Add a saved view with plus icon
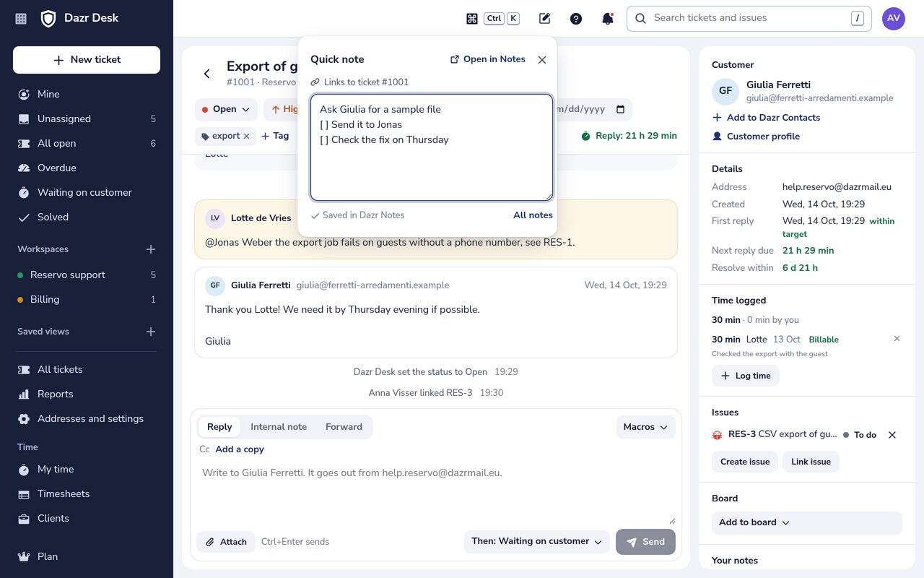 pyautogui.click(x=151, y=332)
